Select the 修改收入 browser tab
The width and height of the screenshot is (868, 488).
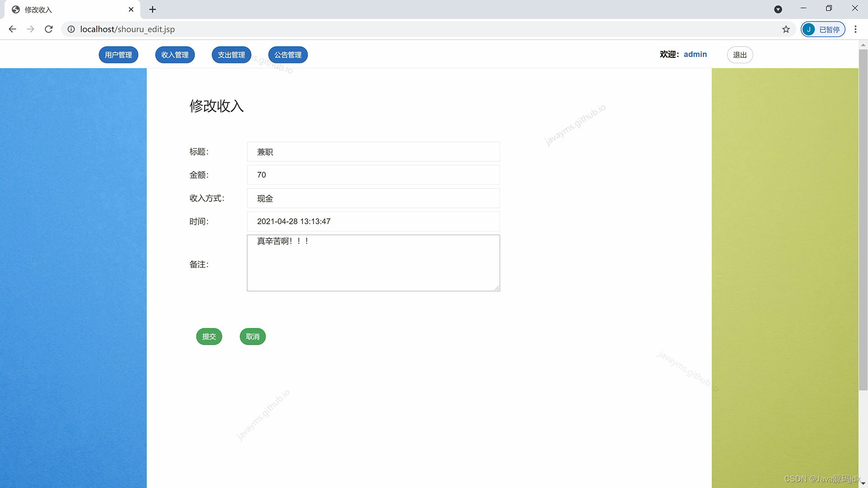[72, 9]
